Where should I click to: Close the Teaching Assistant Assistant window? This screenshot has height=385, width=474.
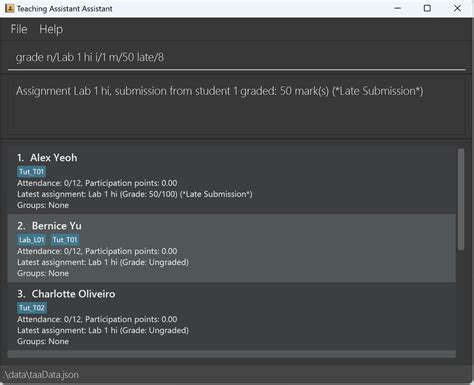click(x=457, y=8)
